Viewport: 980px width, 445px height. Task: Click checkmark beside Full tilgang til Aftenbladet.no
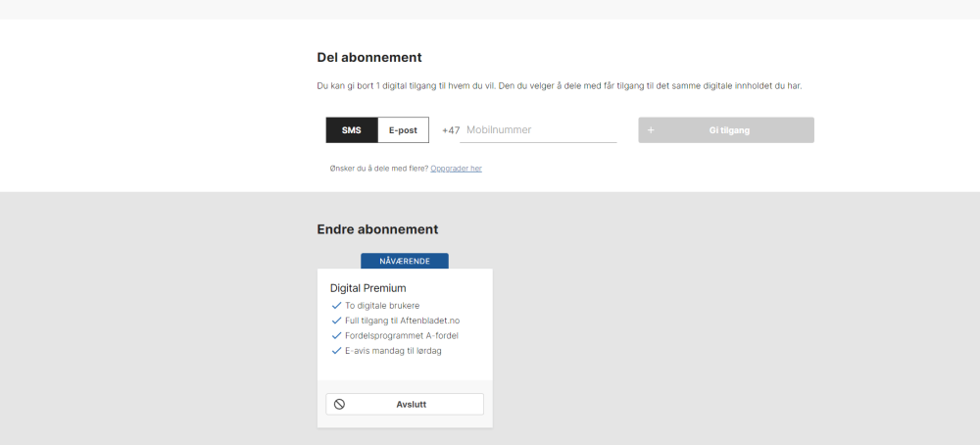[x=336, y=321]
